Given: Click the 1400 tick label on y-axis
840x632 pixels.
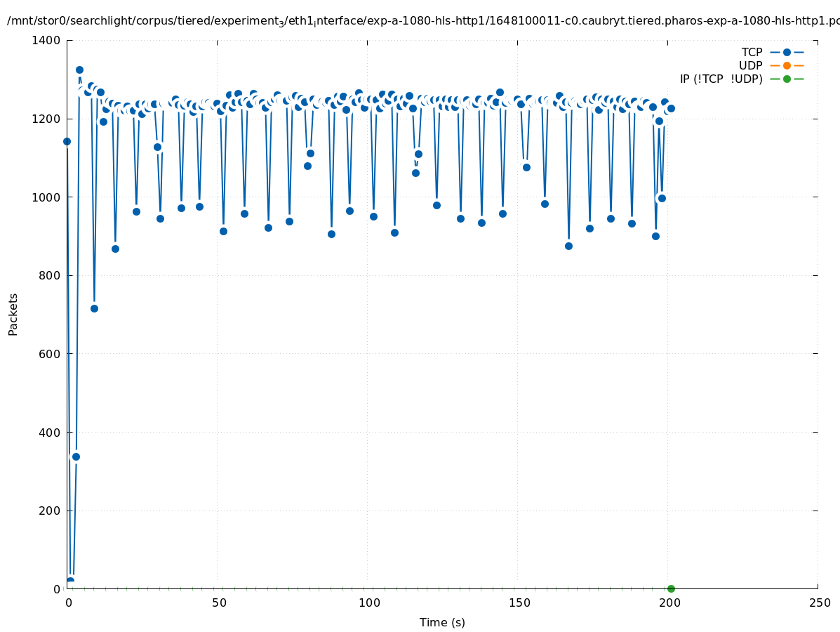Looking at the screenshot, I should [x=46, y=40].
